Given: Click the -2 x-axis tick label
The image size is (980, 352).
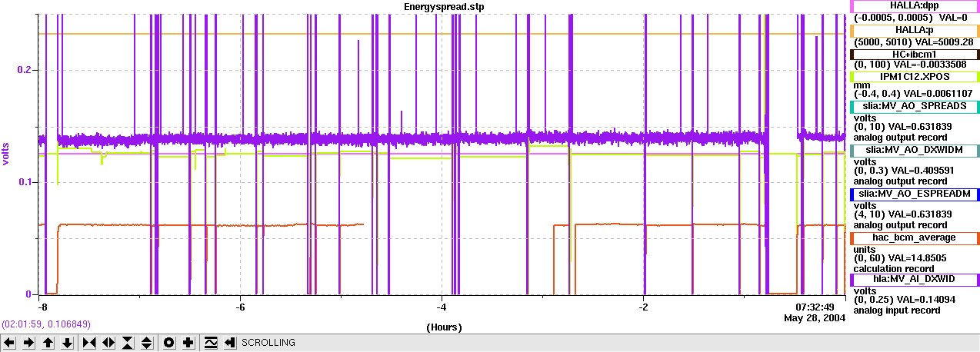Looking at the screenshot, I should click(643, 306).
